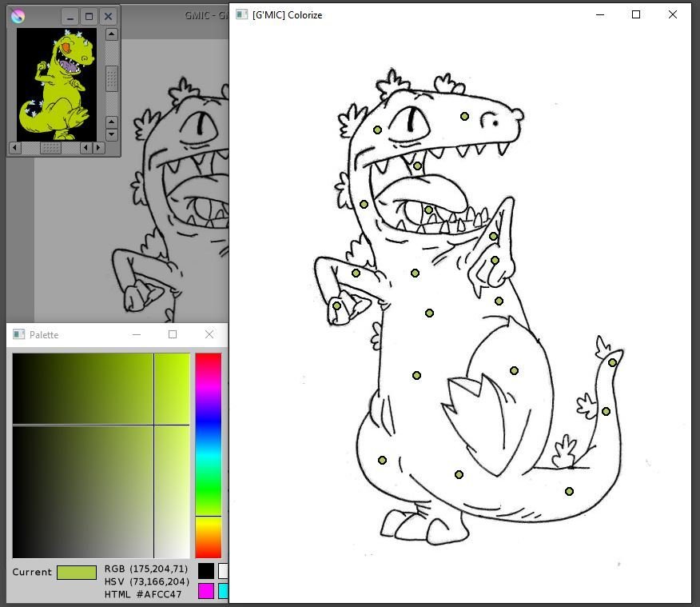Maximize the [G'MIC] Colorize window
Screen dimensions: 700x607
636,14
